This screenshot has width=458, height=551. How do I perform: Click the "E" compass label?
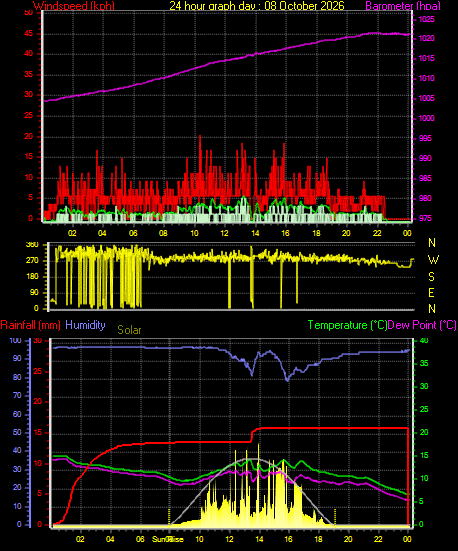click(431, 292)
